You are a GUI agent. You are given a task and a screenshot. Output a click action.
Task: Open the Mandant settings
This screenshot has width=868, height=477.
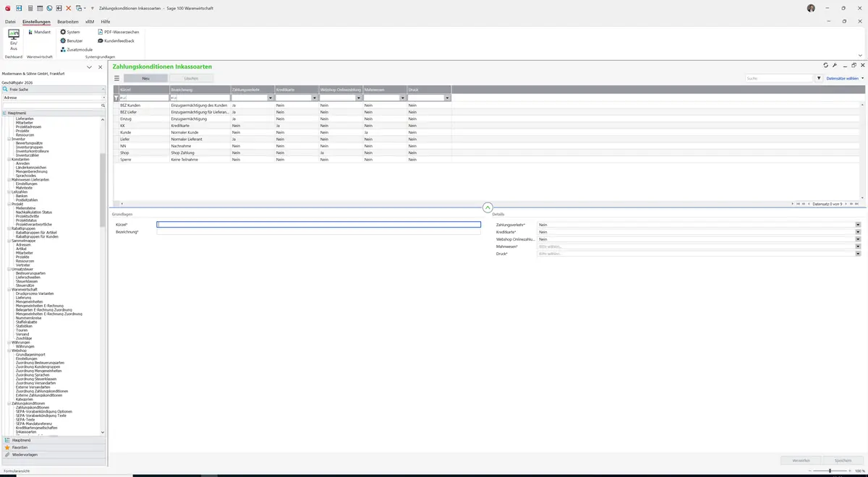(39, 32)
